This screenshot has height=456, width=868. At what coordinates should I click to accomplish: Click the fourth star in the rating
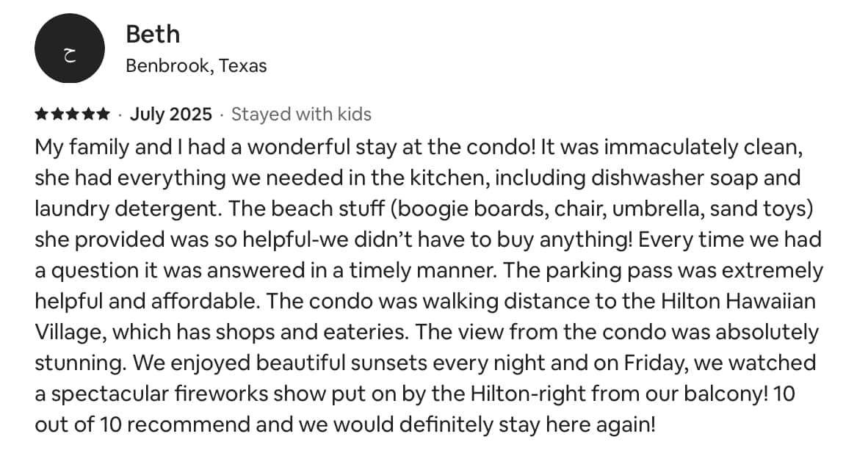(89, 115)
